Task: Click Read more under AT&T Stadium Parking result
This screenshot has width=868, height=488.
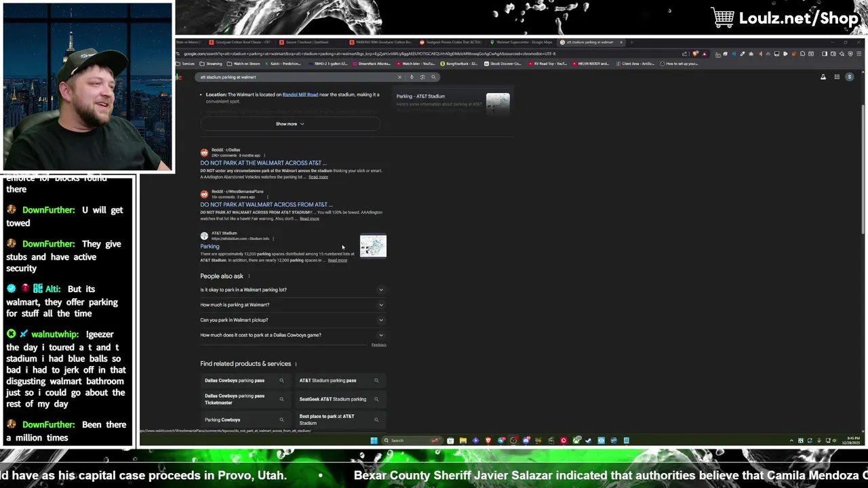Action: pyautogui.click(x=337, y=260)
